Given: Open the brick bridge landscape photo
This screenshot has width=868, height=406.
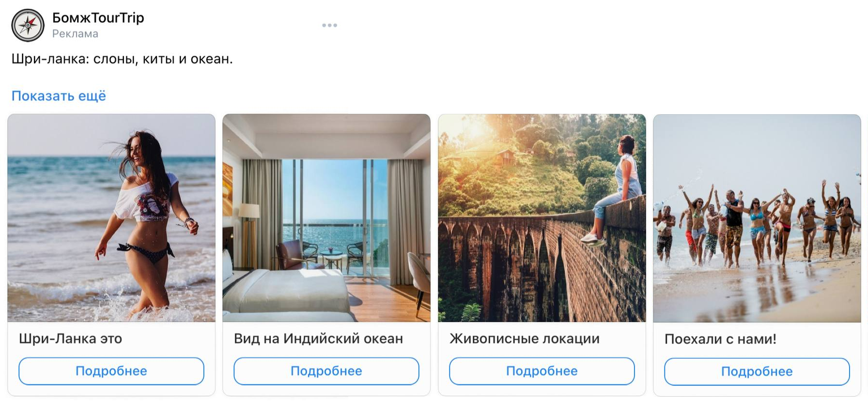Looking at the screenshot, I should coord(542,218).
